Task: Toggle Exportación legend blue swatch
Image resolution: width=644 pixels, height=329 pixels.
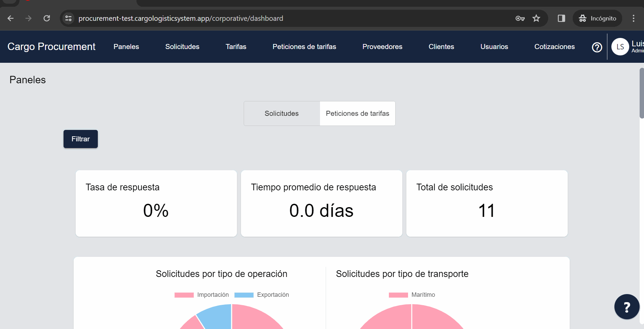Action: [244, 295]
